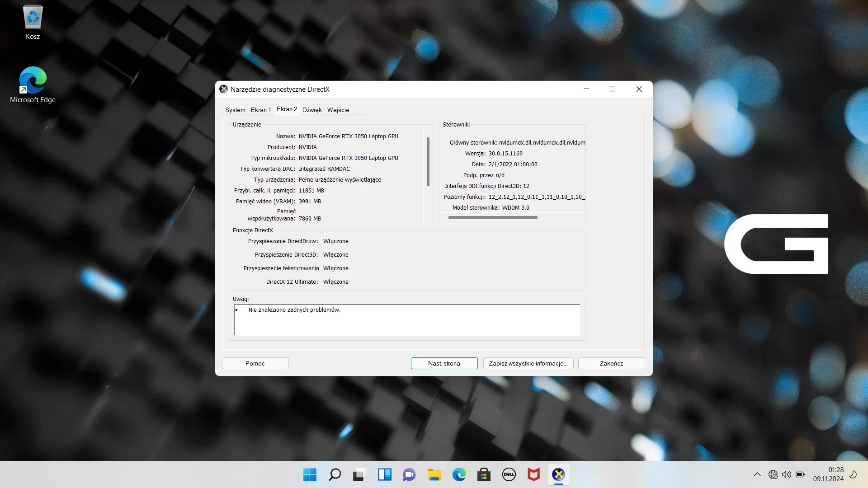Select the DirectX tool taskbar icon
This screenshot has width=868, height=488.
tap(558, 475)
